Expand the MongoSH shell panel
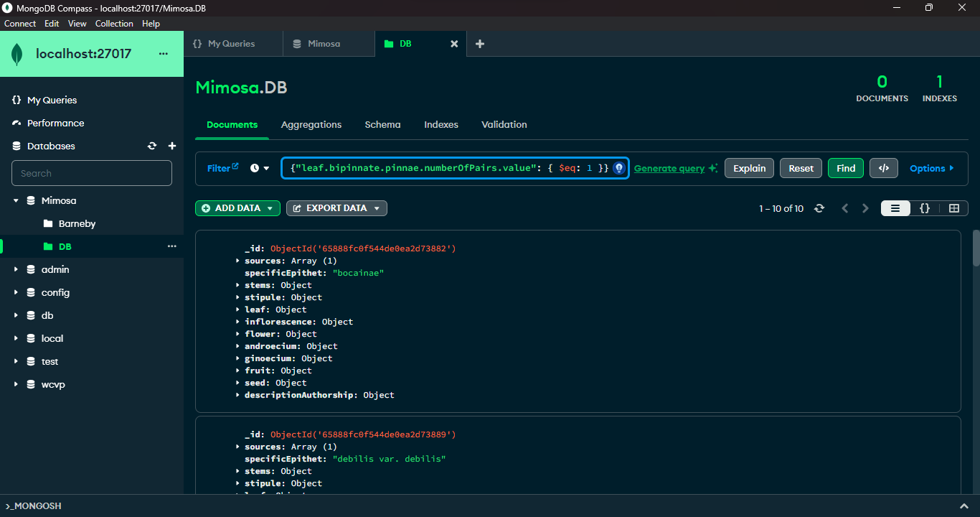Image resolution: width=980 pixels, height=517 pixels. [966, 506]
